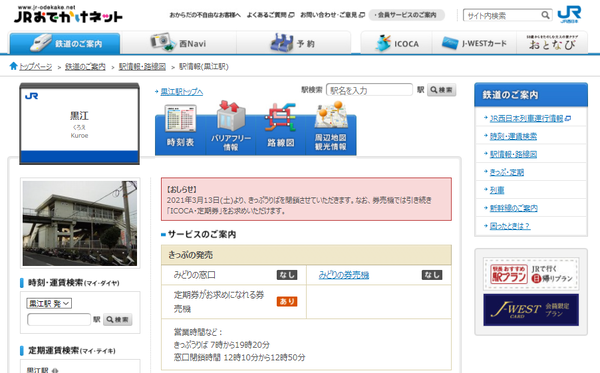Click the 定期運賃検索 heading
Image resolution: width=600 pixels, height=373 pixels.
click(72, 350)
